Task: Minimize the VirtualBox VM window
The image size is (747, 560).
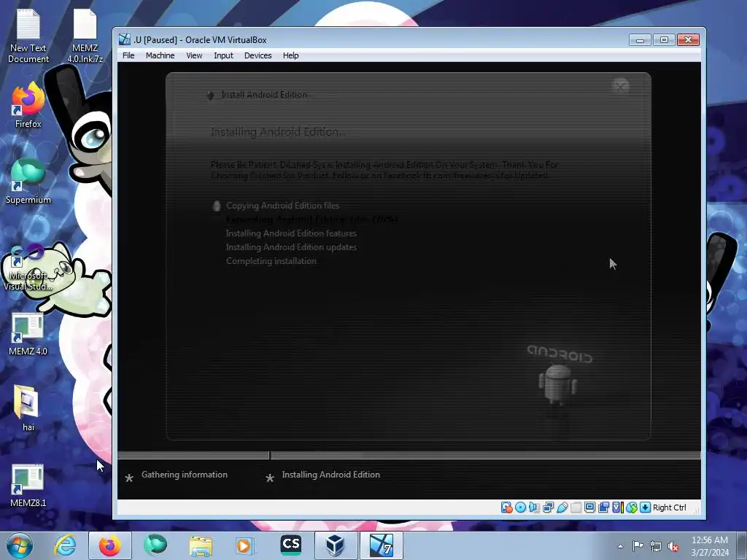Action: (x=640, y=40)
